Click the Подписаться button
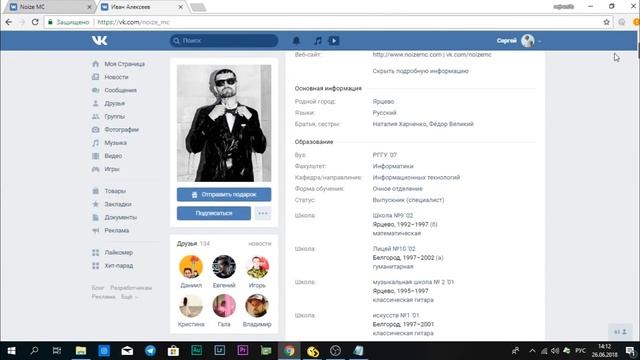 pos(213,213)
